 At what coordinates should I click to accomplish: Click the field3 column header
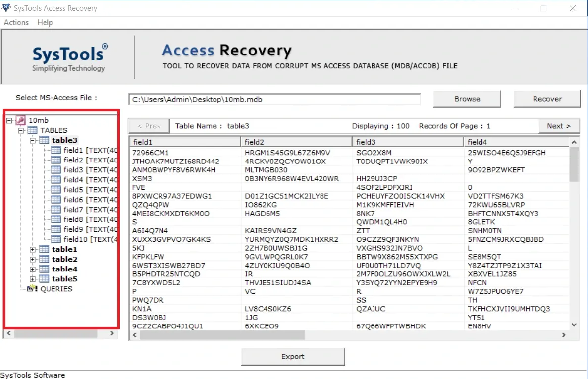[x=408, y=142]
